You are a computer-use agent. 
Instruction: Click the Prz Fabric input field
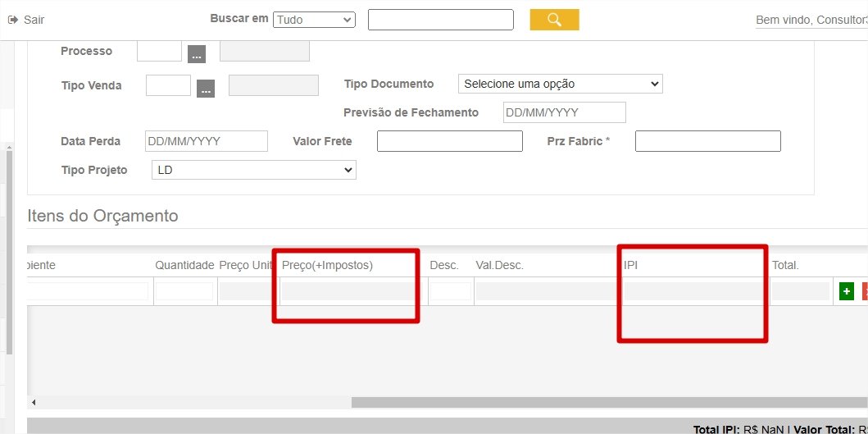tap(708, 141)
